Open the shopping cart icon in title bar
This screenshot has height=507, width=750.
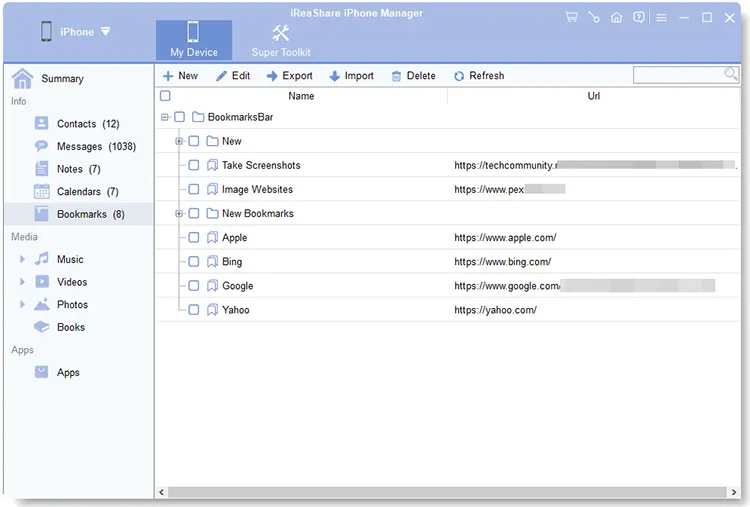tap(571, 18)
